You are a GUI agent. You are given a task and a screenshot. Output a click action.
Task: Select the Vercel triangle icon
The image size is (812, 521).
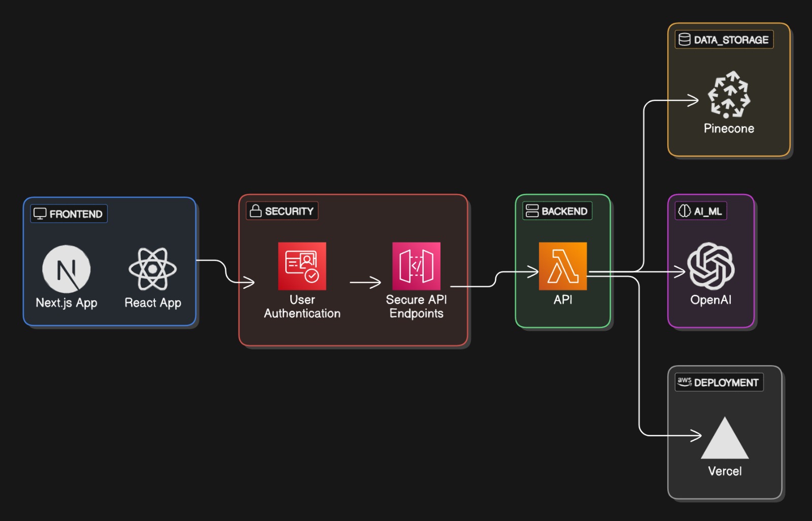pyautogui.click(x=725, y=438)
